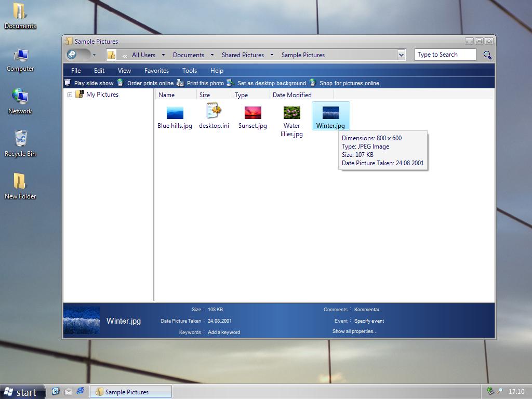Image resolution: width=532 pixels, height=399 pixels.
Task: Select the Blue hills.jpg thumbnail
Action: [175, 113]
